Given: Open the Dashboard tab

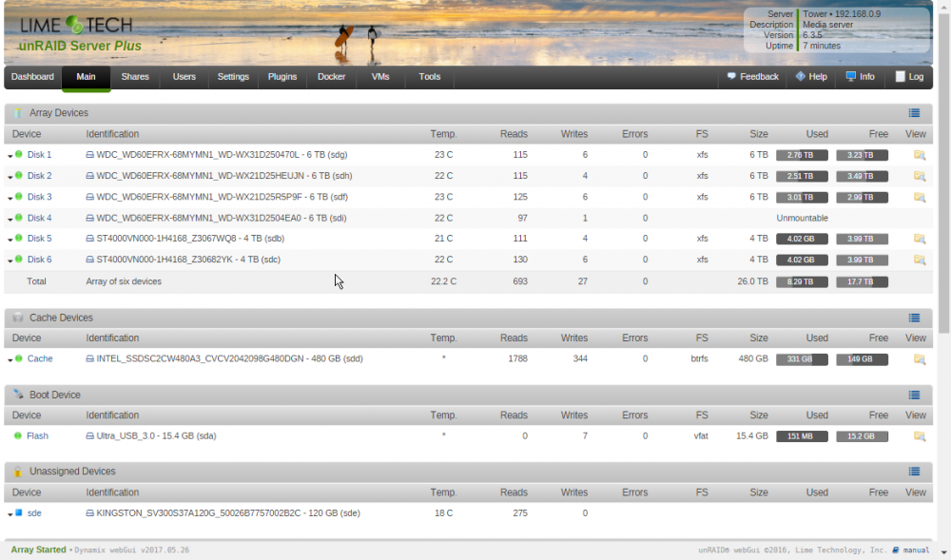Looking at the screenshot, I should click(x=32, y=77).
